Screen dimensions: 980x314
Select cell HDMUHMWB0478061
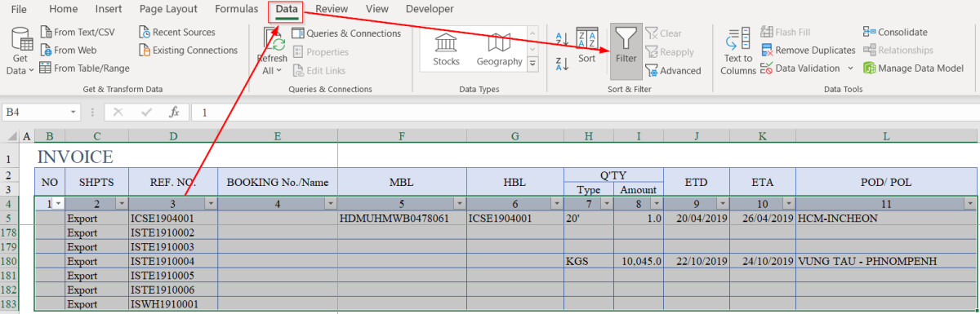(402, 219)
